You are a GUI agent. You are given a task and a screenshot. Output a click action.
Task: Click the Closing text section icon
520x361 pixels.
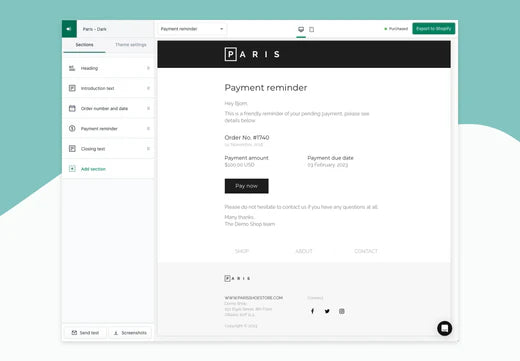click(72, 149)
